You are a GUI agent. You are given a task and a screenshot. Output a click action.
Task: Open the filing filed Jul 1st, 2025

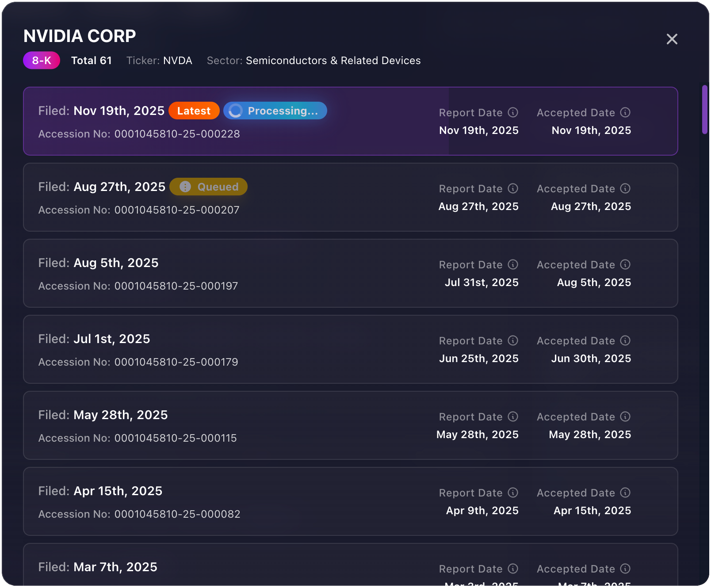point(265,349)
